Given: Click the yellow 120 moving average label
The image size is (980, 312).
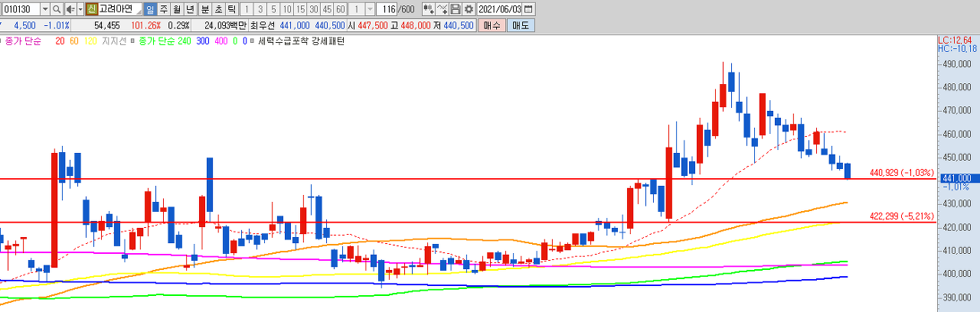Looking at the screenshot, I should click(x=90, y=41).
